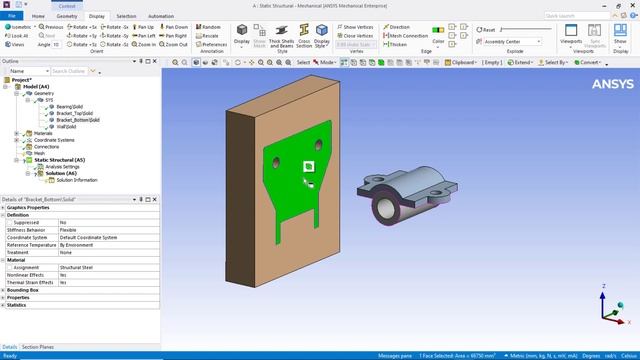Image resolution: width=640 pixels, height=360 pixels.
Task: Click Mesh Connection edge option
Action: click(405, 36)
